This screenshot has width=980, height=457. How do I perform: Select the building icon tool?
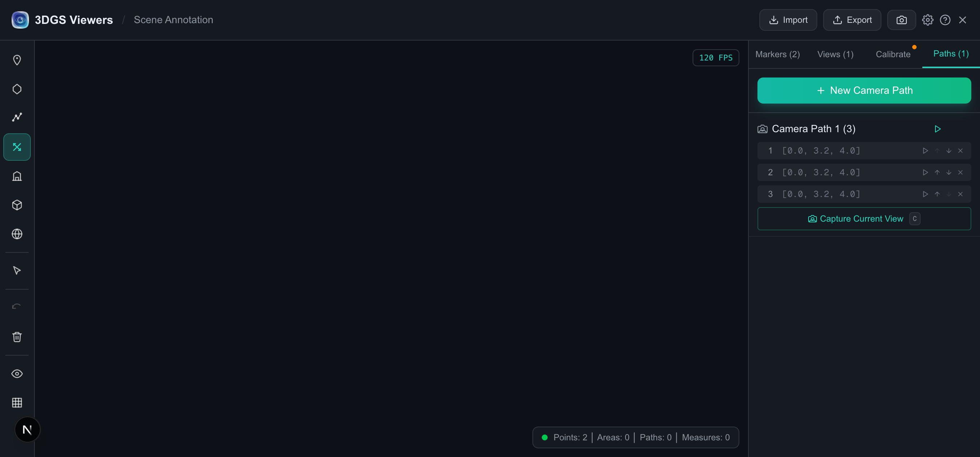[x=17, y=176]
